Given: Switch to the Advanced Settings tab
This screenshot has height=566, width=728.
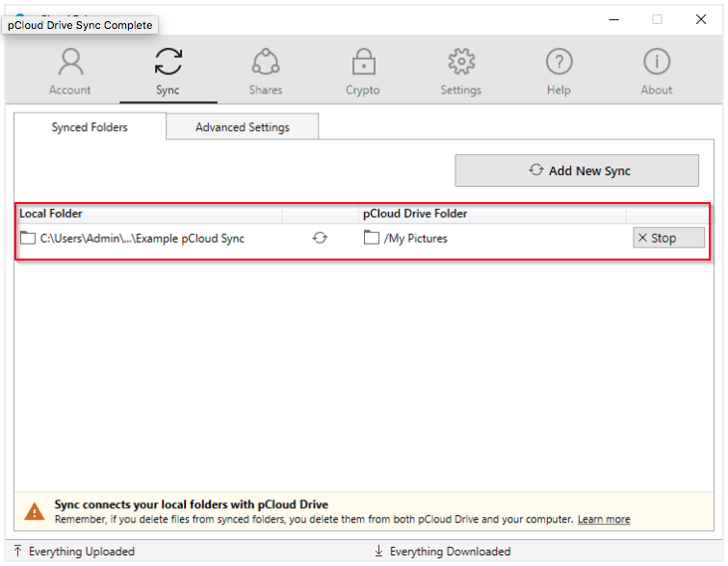Looking at the screenshot, I should 243,127.
